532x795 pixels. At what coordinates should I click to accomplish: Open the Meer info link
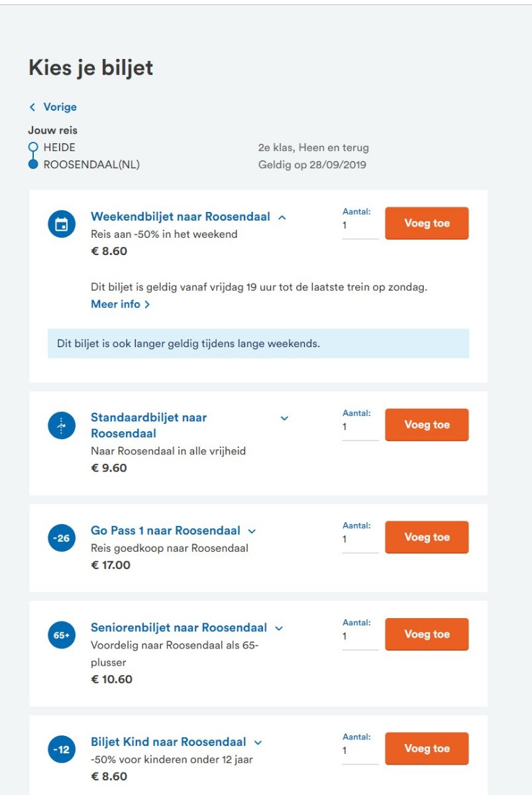121,304
